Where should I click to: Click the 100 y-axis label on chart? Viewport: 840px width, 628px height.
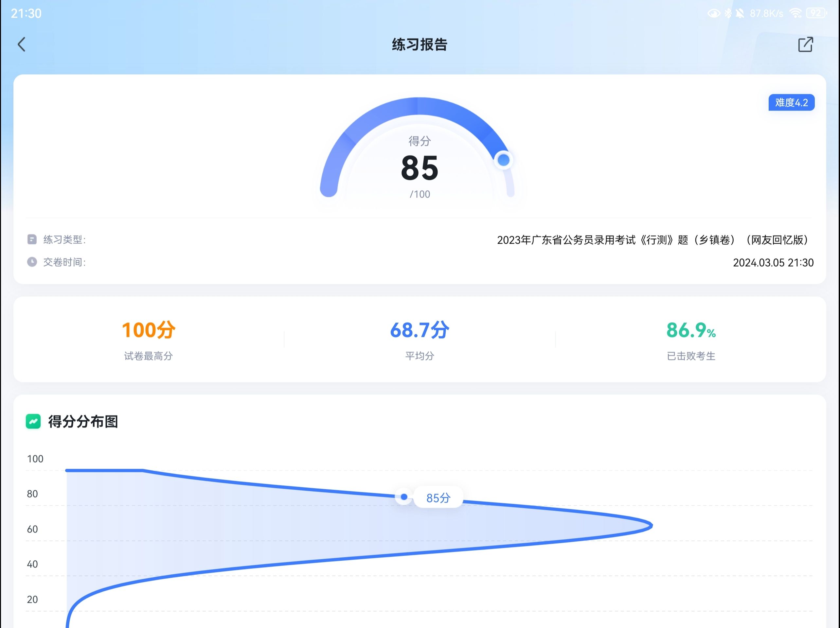35,459
